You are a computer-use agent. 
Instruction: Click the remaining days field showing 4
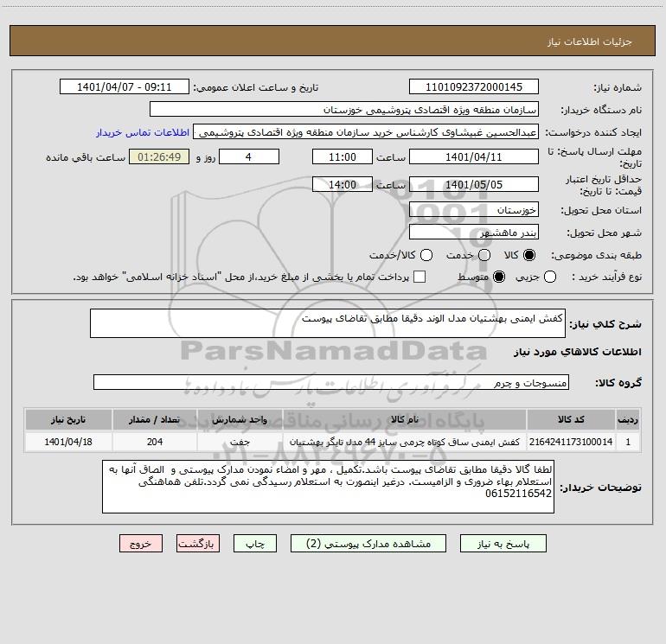pyautogui.click(x=249, y=156)
